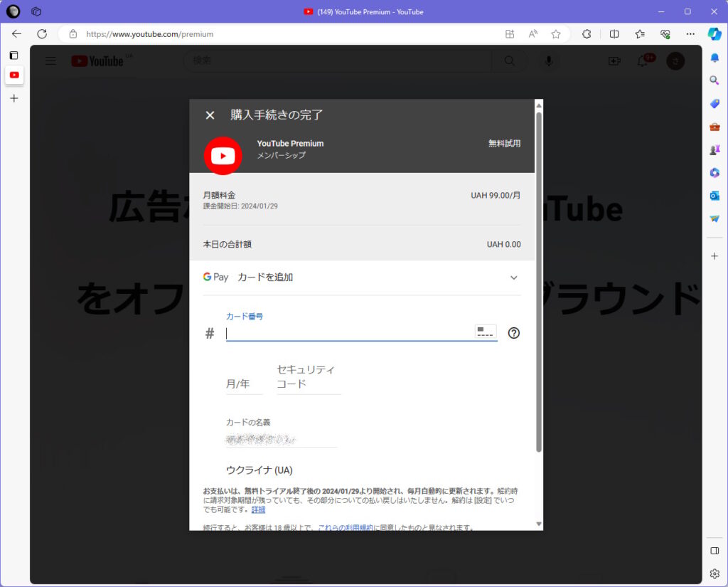Viewport: 728px width, 587px height.
Task: Open the security code help icon
Action: [513, 333]
